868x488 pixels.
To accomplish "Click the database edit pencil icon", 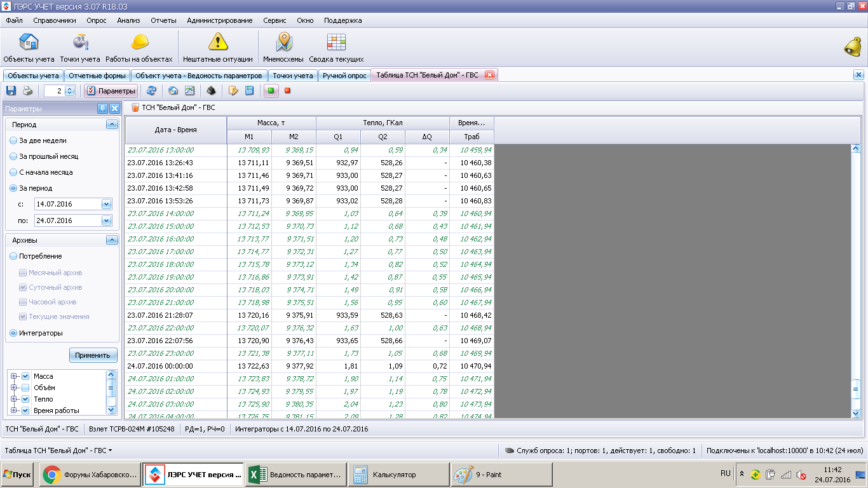I will click(233, 91).
